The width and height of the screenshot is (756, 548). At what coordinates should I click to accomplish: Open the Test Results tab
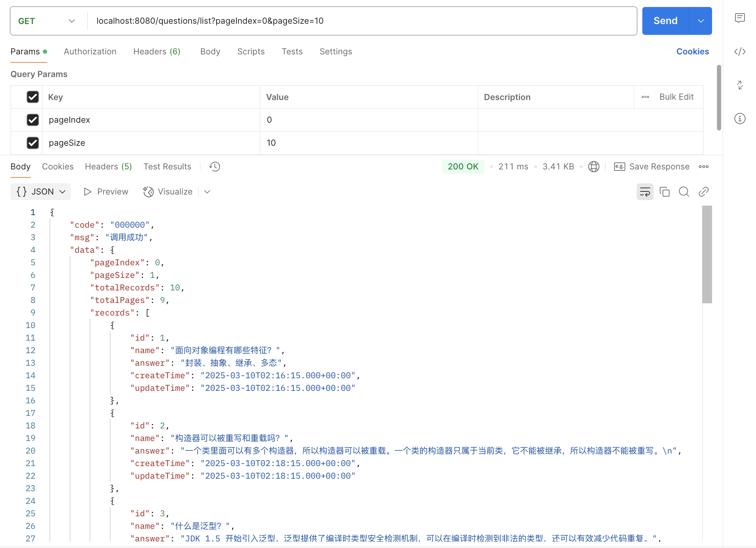[167, 167]
